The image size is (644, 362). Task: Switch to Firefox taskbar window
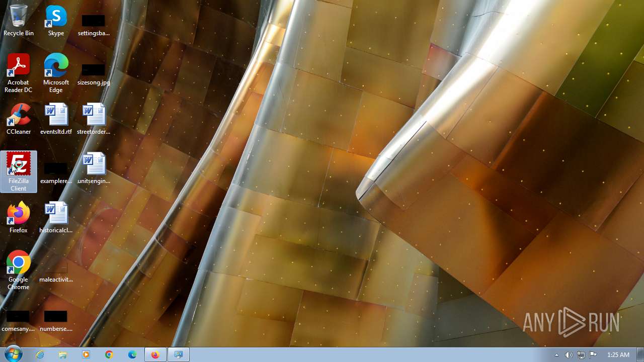pyautogui.click(x=155, y=354)
